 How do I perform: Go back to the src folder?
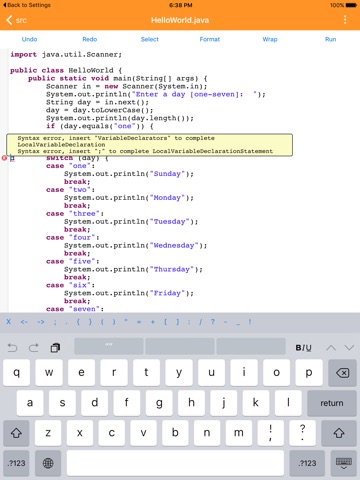point(16,20)
